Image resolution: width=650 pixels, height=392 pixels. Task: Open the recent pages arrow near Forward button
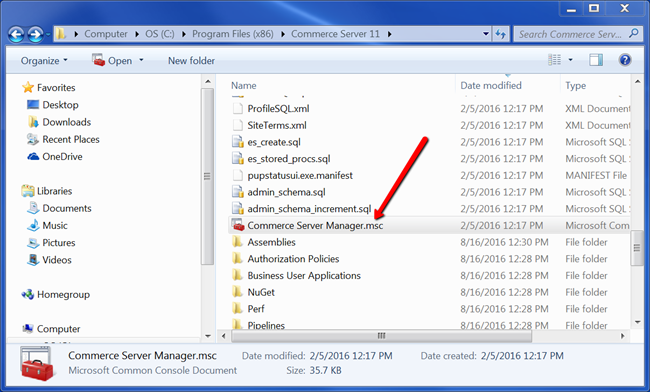click(x=49, y=34)
